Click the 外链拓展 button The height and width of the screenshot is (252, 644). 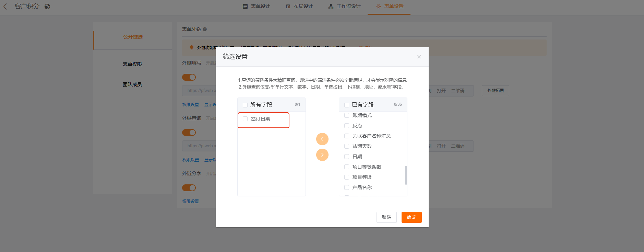[495, 91]
